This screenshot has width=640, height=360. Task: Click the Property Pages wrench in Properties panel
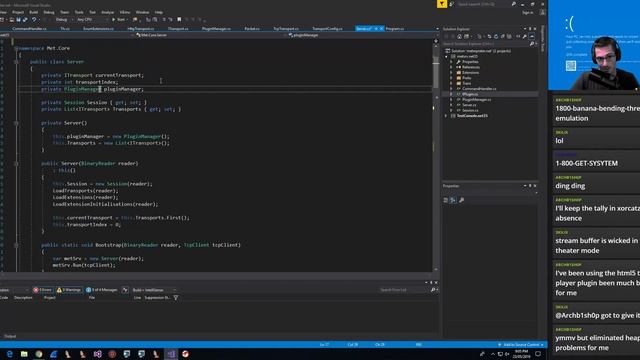pos(461,200)
